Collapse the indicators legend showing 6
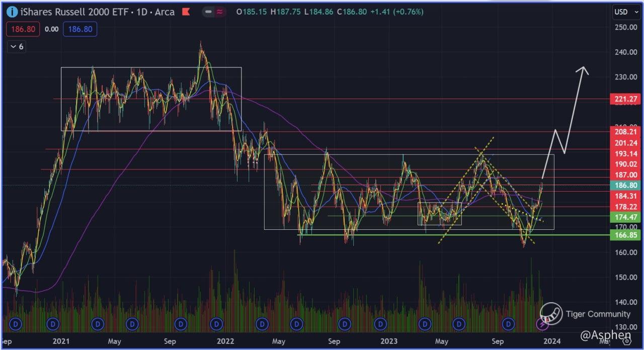This screenshot has width=644, height=350. click(x=17, y=47)
